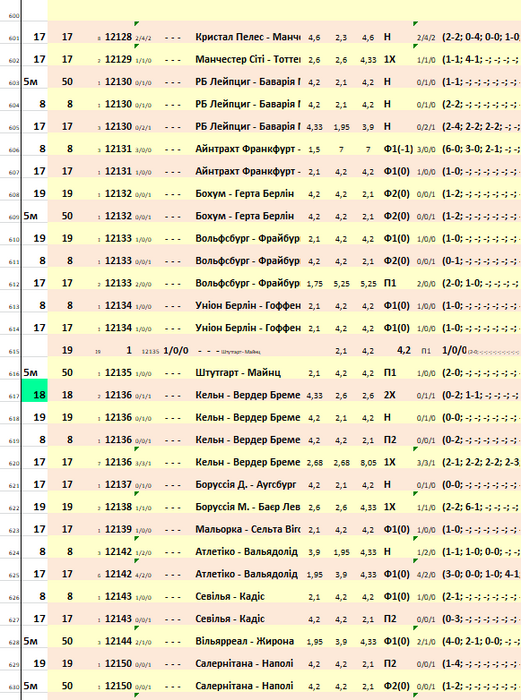The width and height of the screenshot is (521, 700).
Task: Select score cell '(4-0; 2-1; 0-0;'
Action: (481, 641)
